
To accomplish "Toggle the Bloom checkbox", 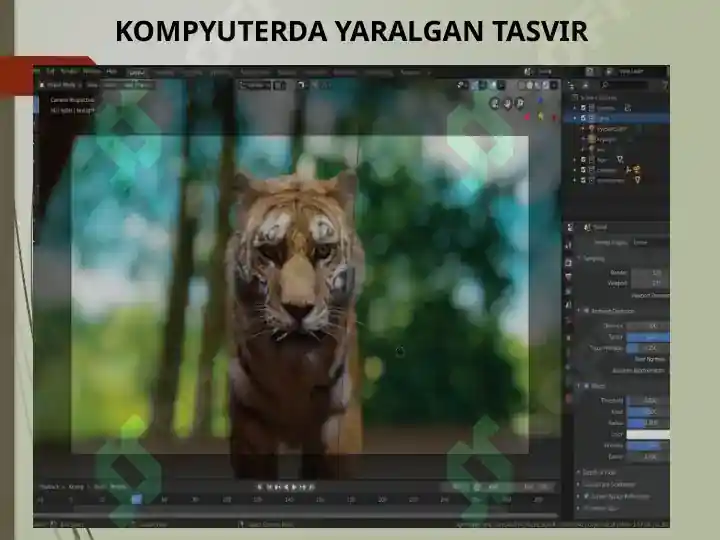I will pyautogui.click(x=586, y=386).
